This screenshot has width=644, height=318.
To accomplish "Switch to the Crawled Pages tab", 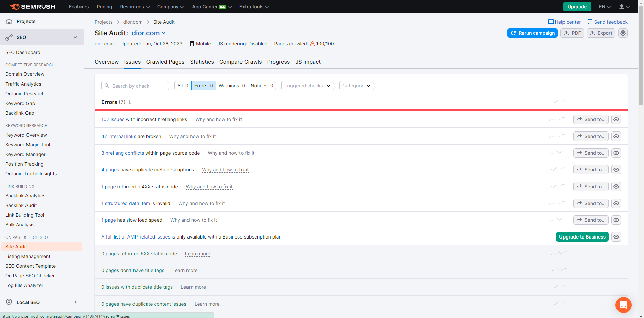I will (165, 62).
